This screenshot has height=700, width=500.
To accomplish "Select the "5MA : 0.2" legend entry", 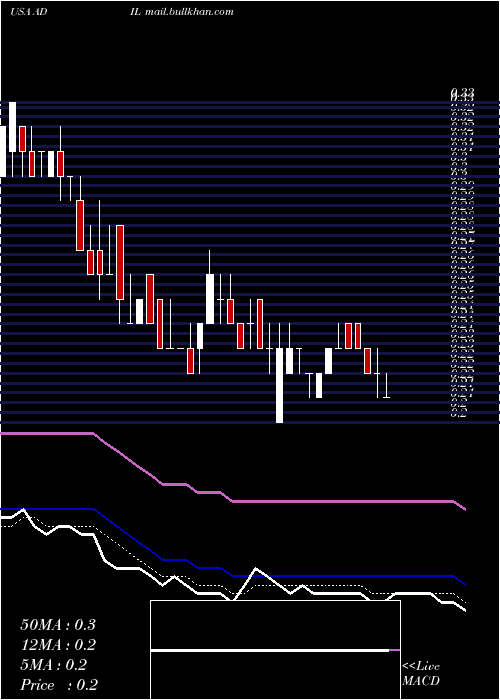I will coord(54,665).
